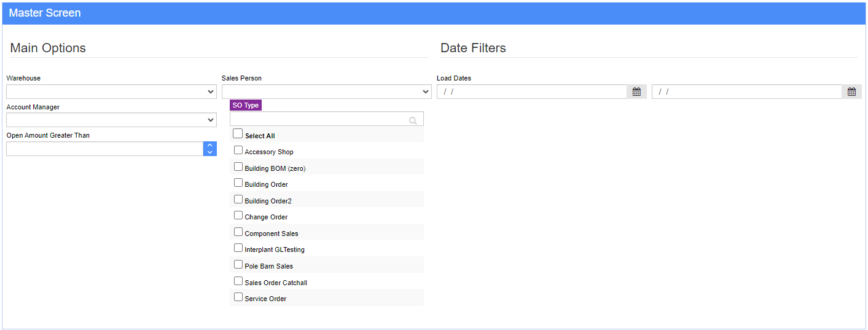This screenshot has height=330, width=868.
Task: Expand the Warehouse dropdown
Action: [111, 92]
